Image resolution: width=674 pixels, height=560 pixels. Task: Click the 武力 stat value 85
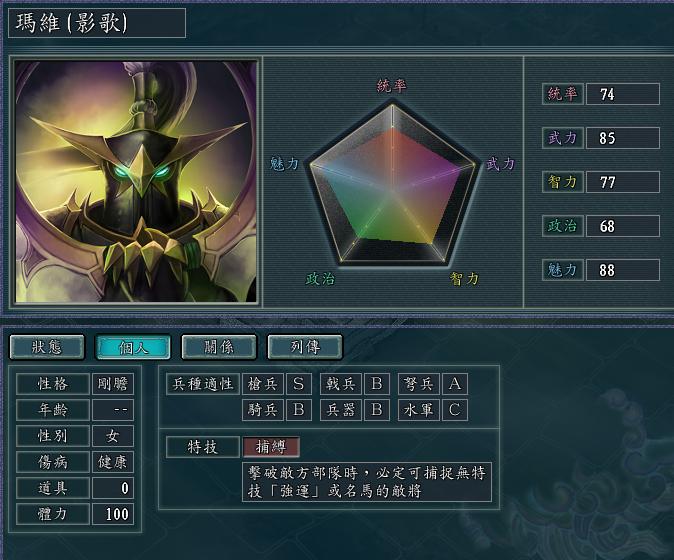(622, 138)
